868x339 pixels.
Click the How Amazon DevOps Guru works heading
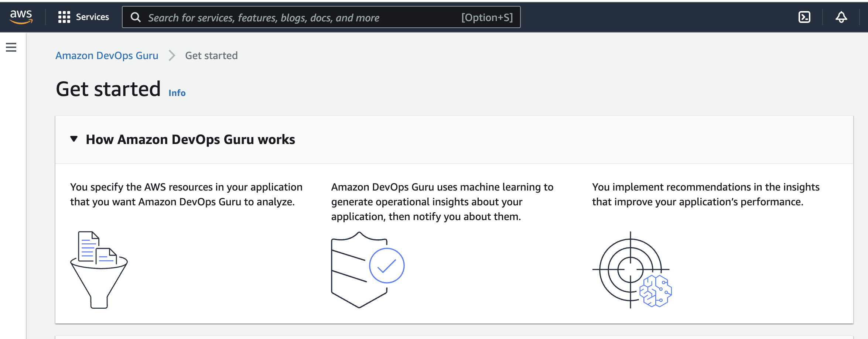point(190,140)
